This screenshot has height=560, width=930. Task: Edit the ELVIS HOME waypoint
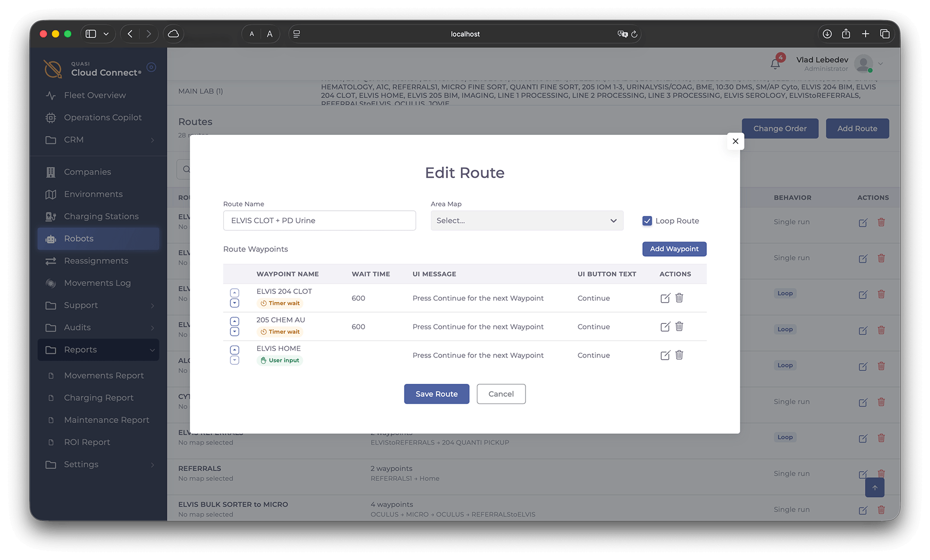(665, 355)
